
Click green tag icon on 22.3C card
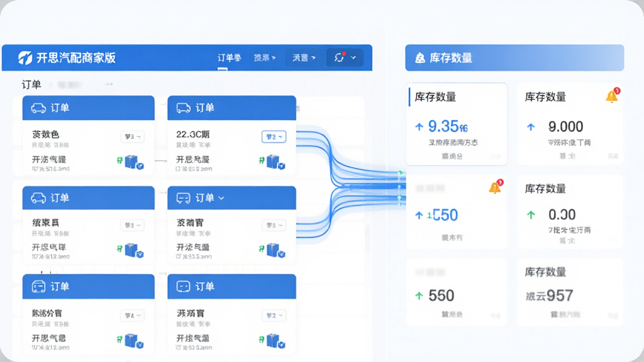(261, 160)
